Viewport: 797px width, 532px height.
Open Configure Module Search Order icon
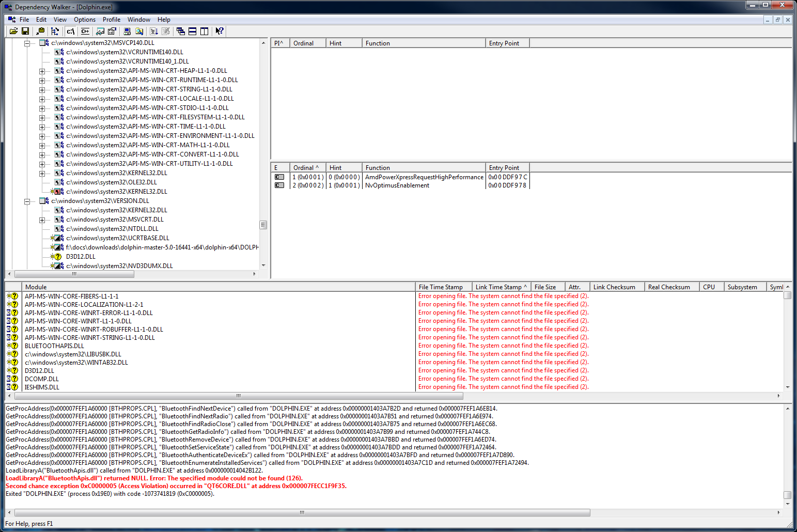[x=100, y=31]
